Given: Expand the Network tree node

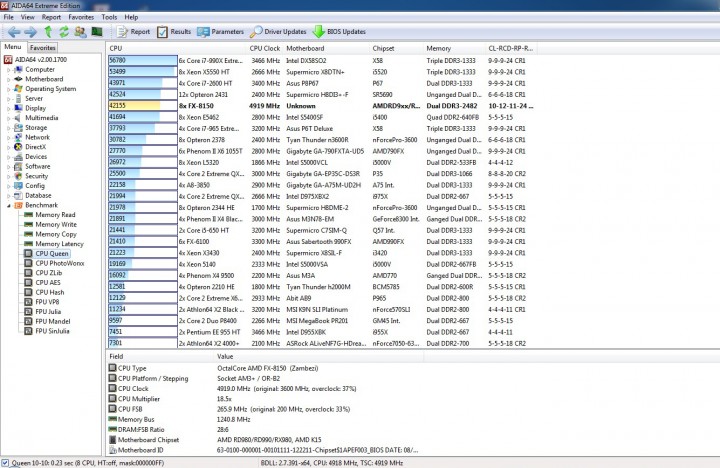Looking at the screenshot, I should click(x=8, y=137).
